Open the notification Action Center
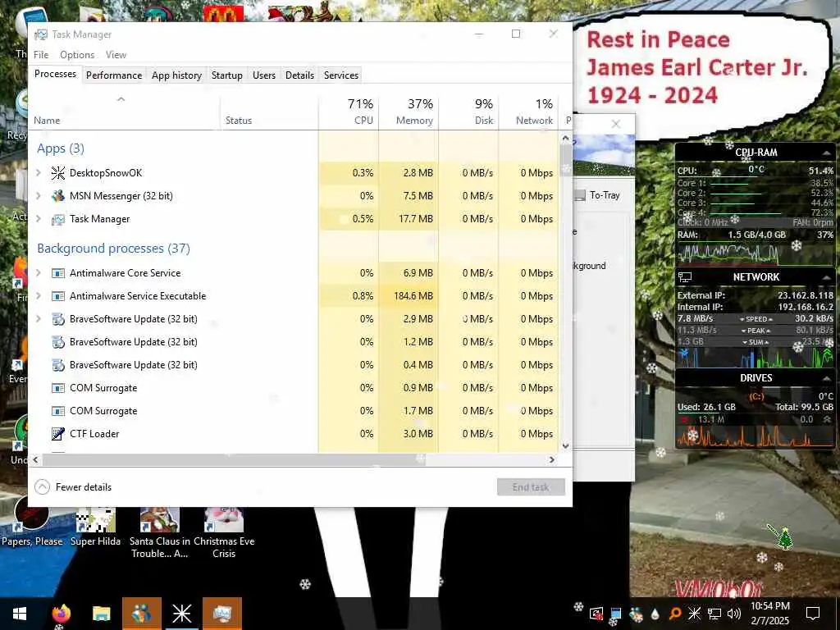This screenshot has width=840, height=630. [x=813, y=614]
